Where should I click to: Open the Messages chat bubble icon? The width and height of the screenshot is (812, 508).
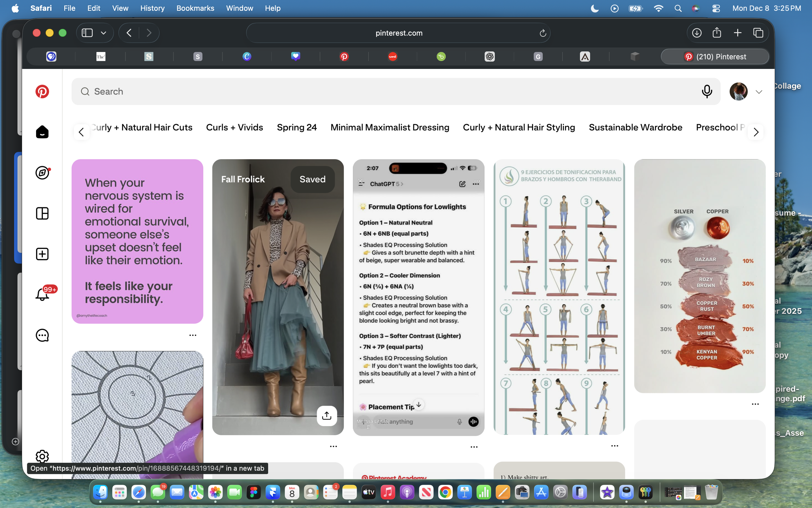(x=42, y=335)
